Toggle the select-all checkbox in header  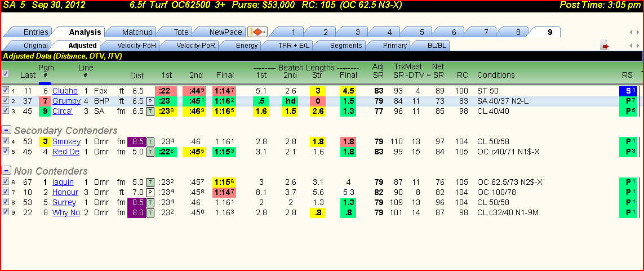(5, 73)
